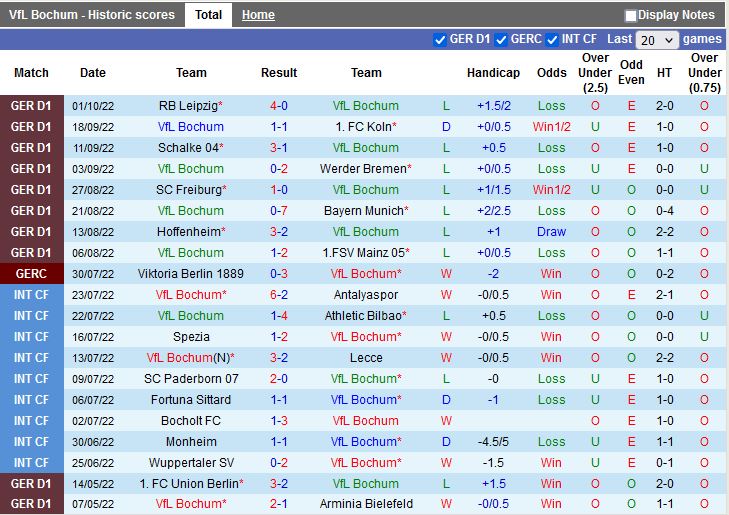The width and height of the screenshot is (729, 515).
Task: Open the 1-4 result versus Athletic Bilbao
Action: click(x=278, y=316)
